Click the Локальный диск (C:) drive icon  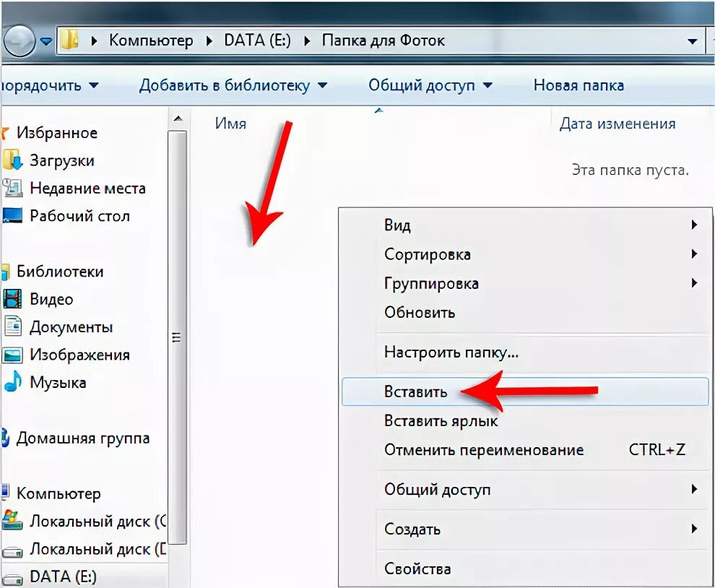point(12,521)
